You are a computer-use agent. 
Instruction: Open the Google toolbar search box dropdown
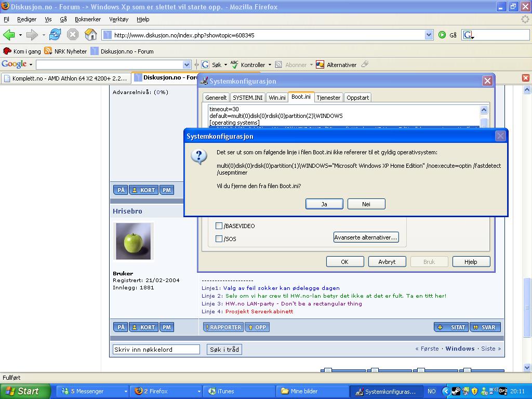187,64
